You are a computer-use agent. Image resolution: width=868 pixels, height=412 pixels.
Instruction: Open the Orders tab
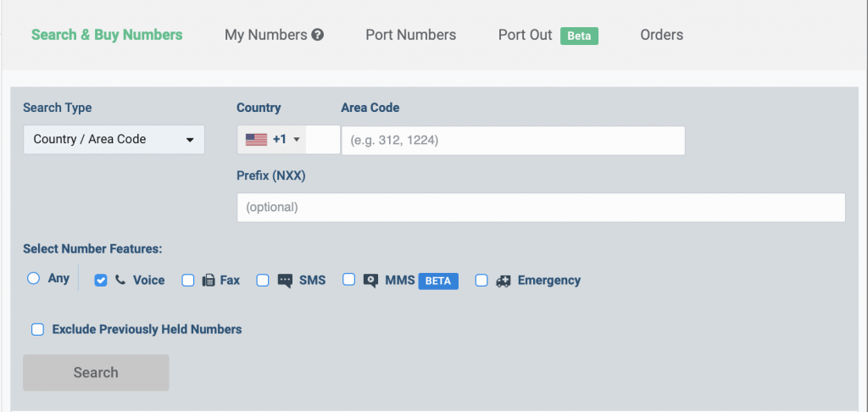pyautogui.click(x=661, y=35)
